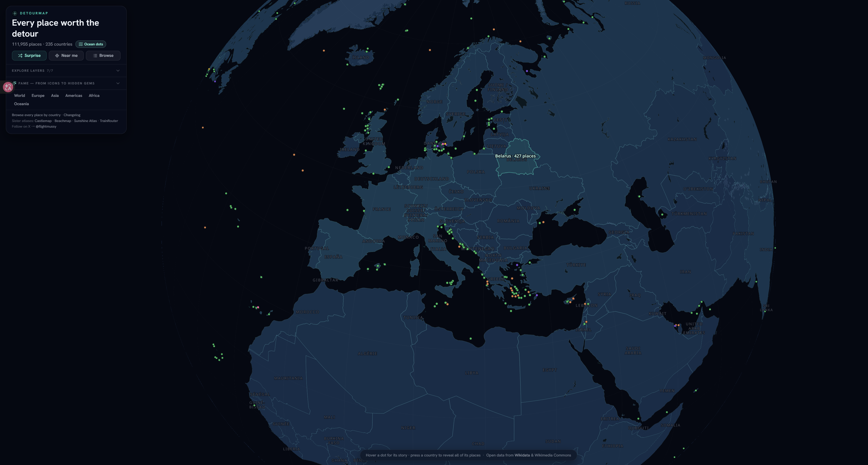
Task: Click the IRAN label on the map
Action: point(685,272)
